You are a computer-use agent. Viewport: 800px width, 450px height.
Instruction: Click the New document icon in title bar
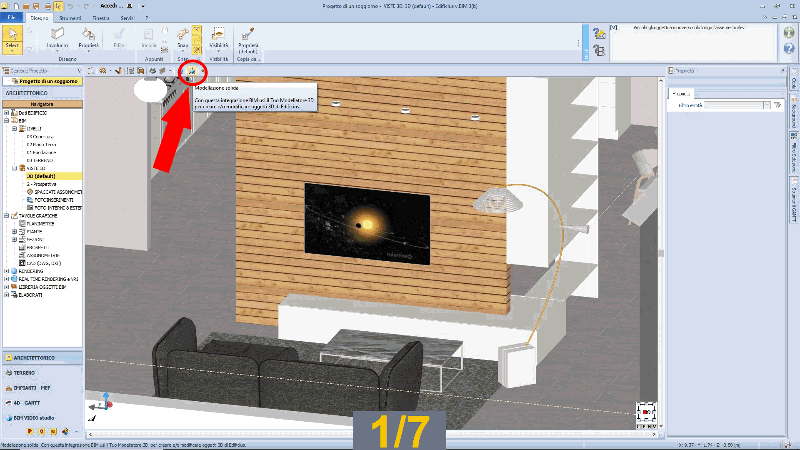[16, 6]
